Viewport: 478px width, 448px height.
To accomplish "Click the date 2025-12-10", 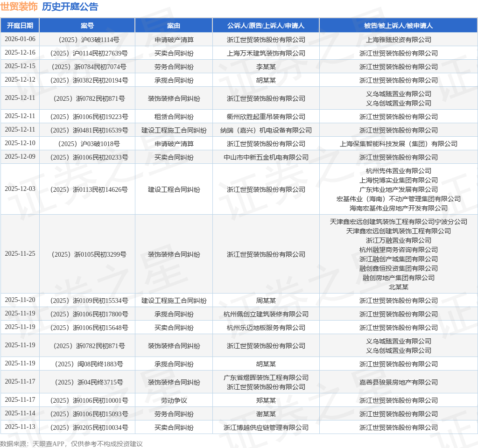I will (20, 143).
